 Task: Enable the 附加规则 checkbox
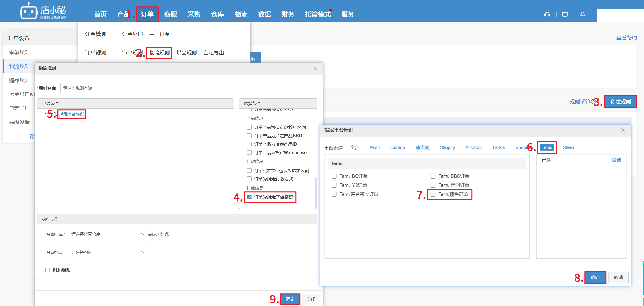click(48, 270)
